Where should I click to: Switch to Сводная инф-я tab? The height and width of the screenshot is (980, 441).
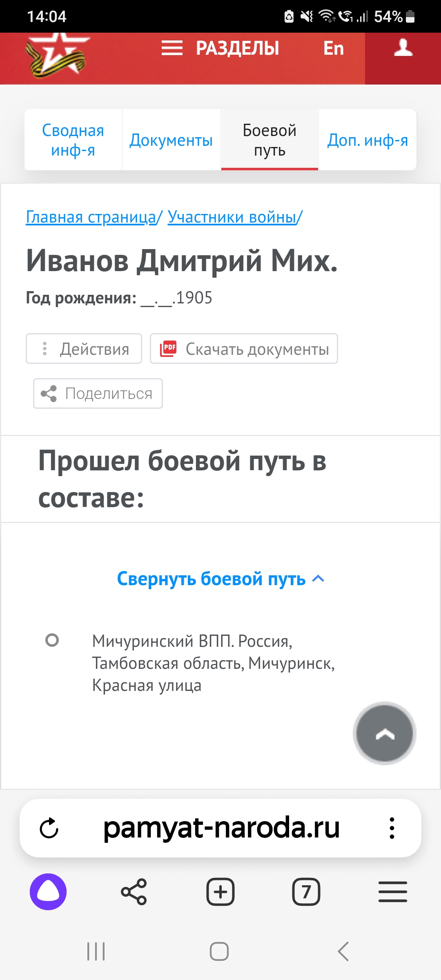73,140
